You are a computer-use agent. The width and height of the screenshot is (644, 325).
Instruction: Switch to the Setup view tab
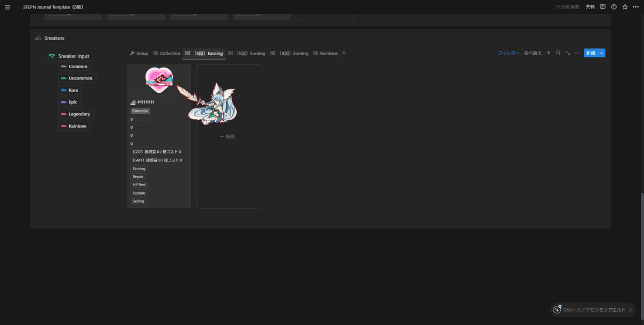[139, 53]
